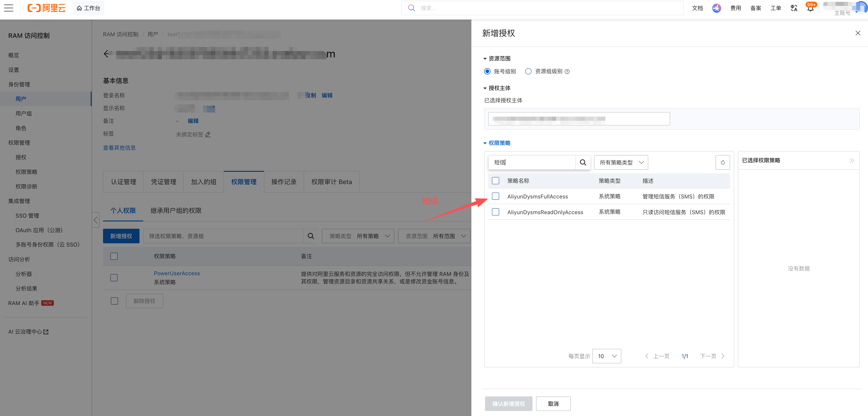The height and width of the screenshot is (416, 868).
Task: Click the 新增授权 button
Action: point(121,236)
